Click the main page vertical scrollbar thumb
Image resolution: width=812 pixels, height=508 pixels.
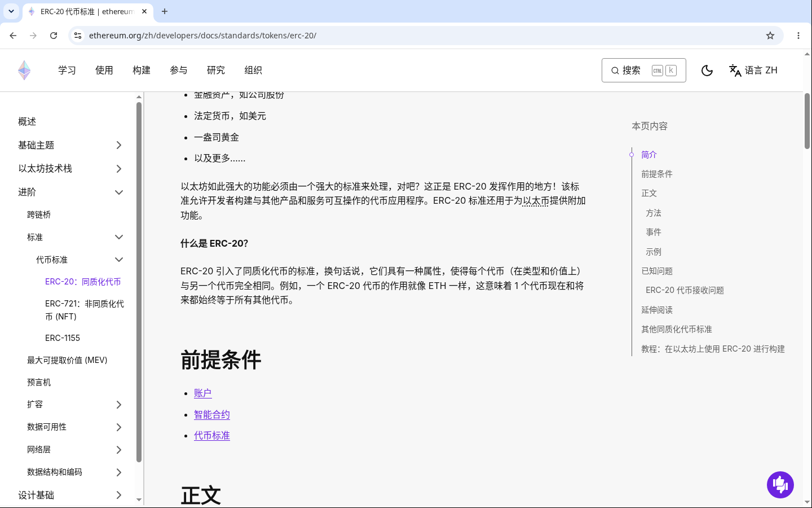click(807, 121)
